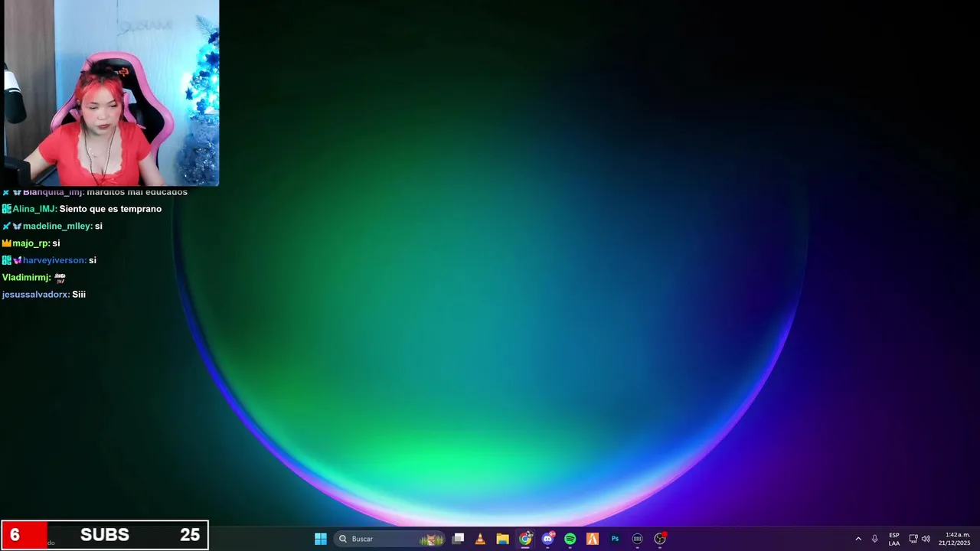Image resolution: width=980 pixels, height=551 pixels.
Task: Open Photoshop from the taskbar
Action: [615, 539]
